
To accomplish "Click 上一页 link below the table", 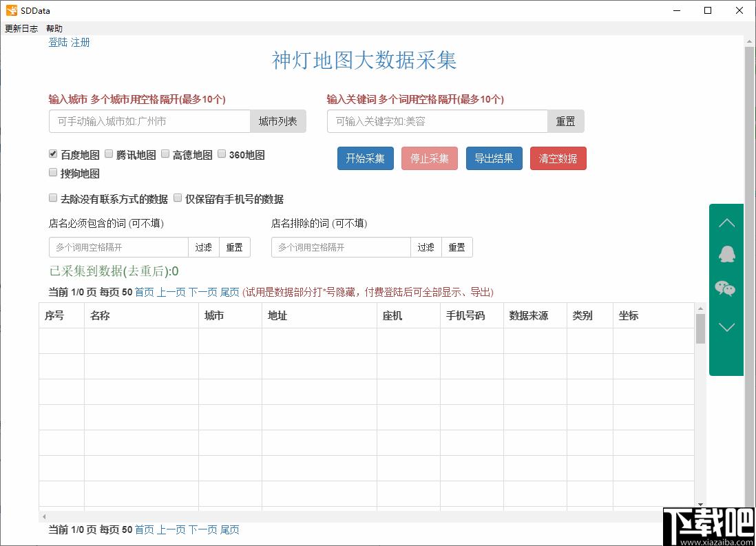I will point(171,529).
